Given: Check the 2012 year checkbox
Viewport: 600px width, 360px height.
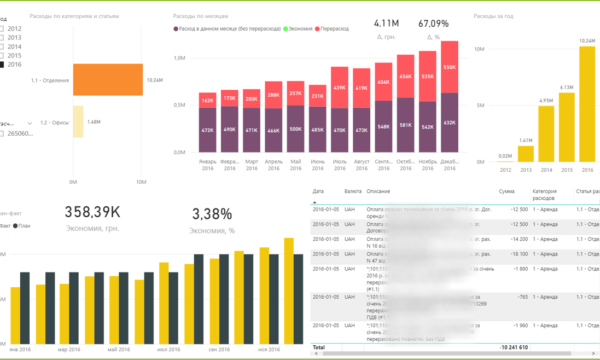Looking at the screenshot, I should tap(2, 29).
